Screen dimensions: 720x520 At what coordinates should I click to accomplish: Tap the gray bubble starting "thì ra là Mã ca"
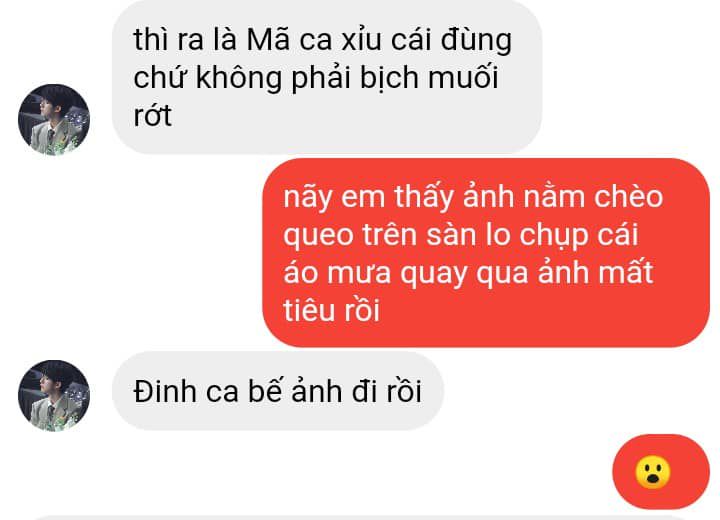tap(327, 77)
